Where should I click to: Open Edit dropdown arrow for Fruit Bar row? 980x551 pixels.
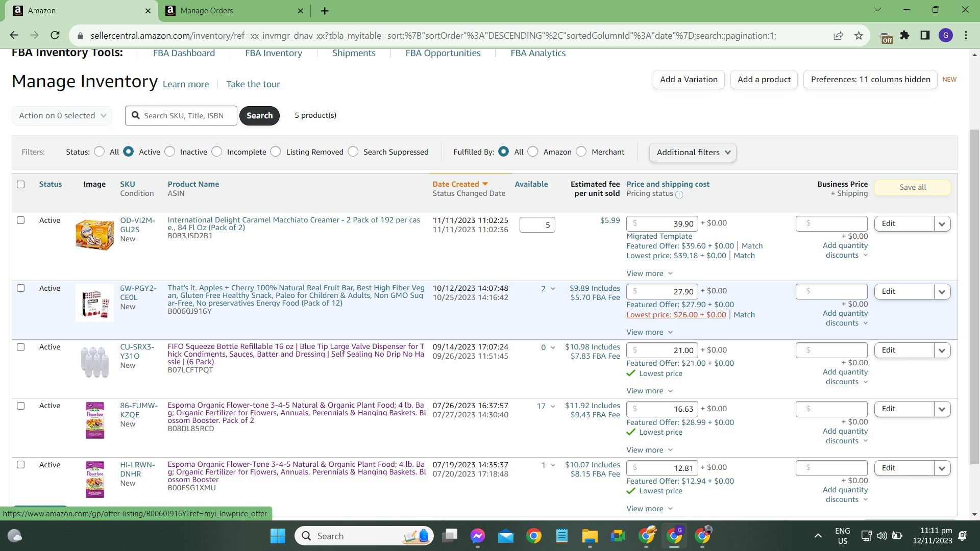tap(942, 292)
